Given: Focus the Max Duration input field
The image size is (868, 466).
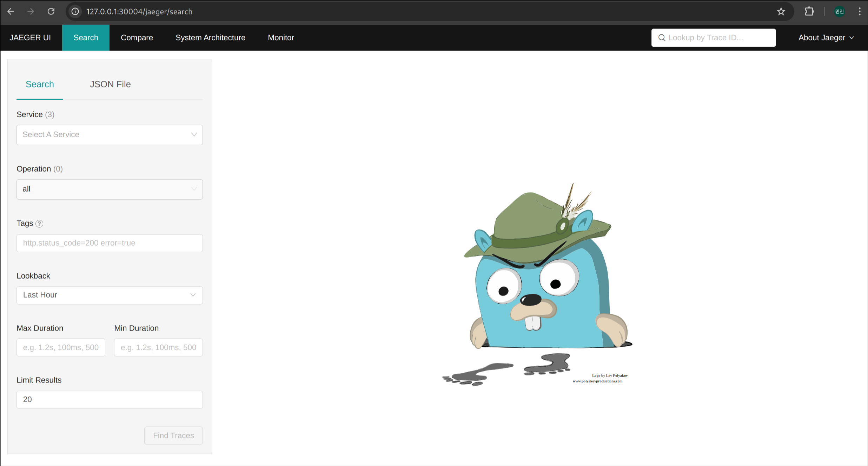Looking at the screenshot, I should pyautogui.click(x=61, y=347).
